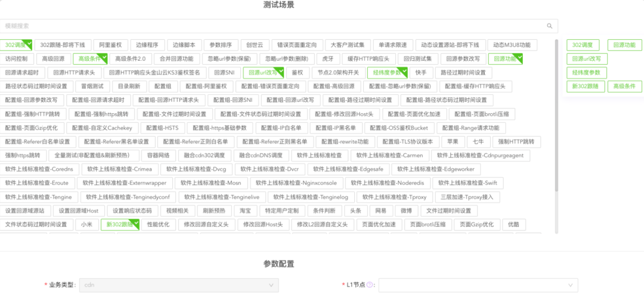644x293 pixels.
Task: Choose the 刷新预热 tag
Action: [214, 211]
